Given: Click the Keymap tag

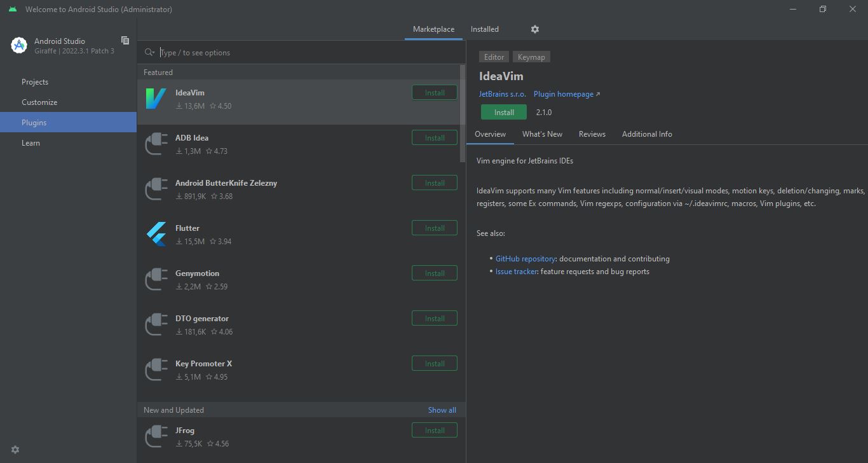Looking at the screenshot, I should click(531, 57).
